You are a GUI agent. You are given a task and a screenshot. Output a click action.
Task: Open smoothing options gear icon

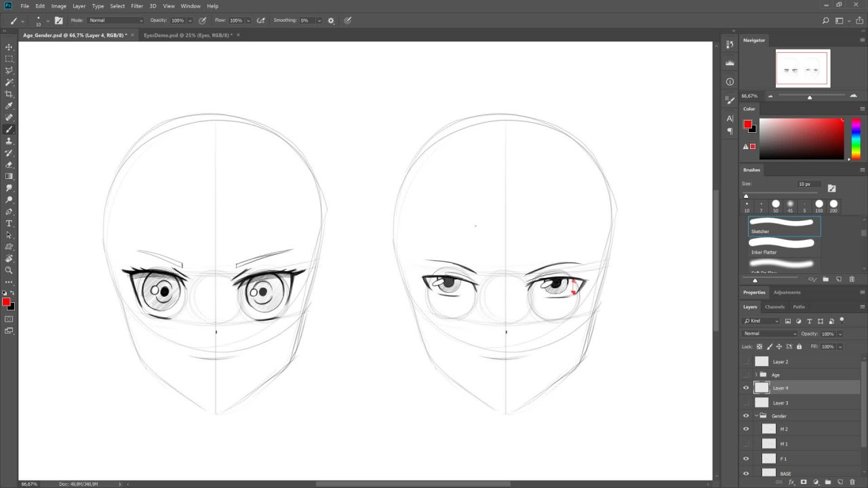tap(332, 20)
